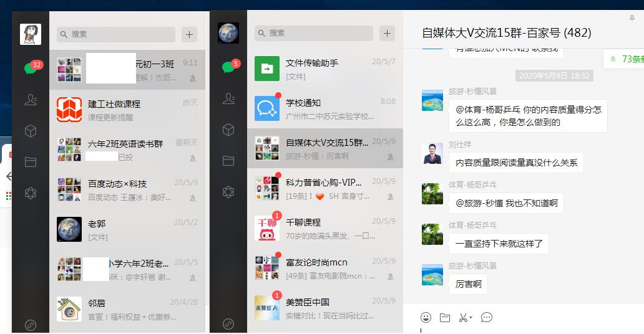Open 千聊课程 chat
This screenshot has height=334, width=644.
tap(325, 227)
